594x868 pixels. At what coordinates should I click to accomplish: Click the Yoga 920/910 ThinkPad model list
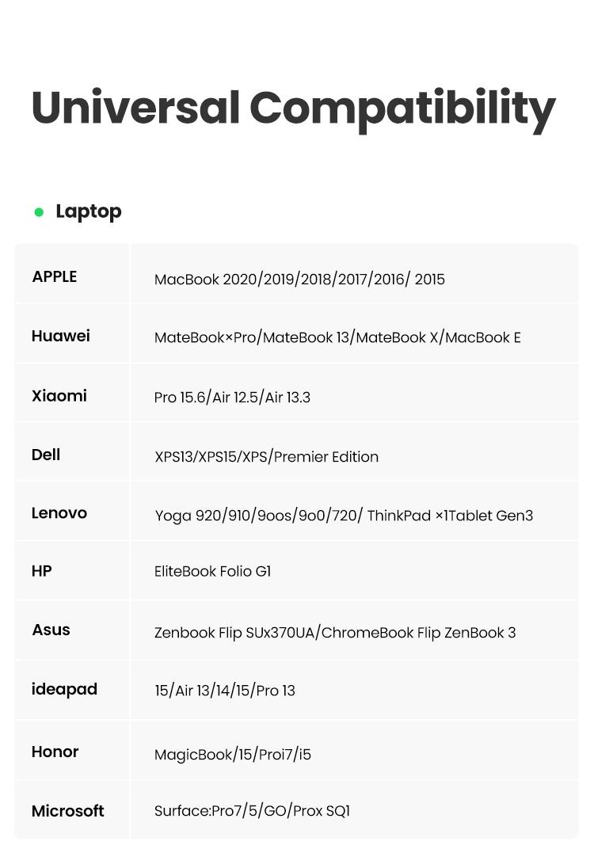345,516
